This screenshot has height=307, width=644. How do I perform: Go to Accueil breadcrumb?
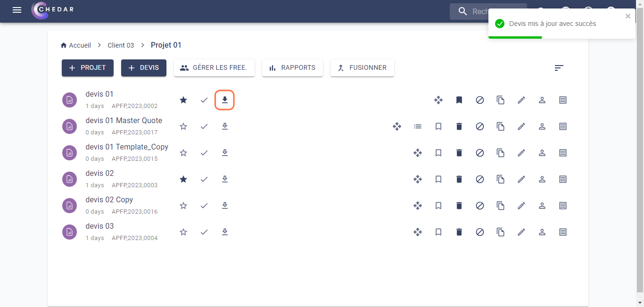76,45
